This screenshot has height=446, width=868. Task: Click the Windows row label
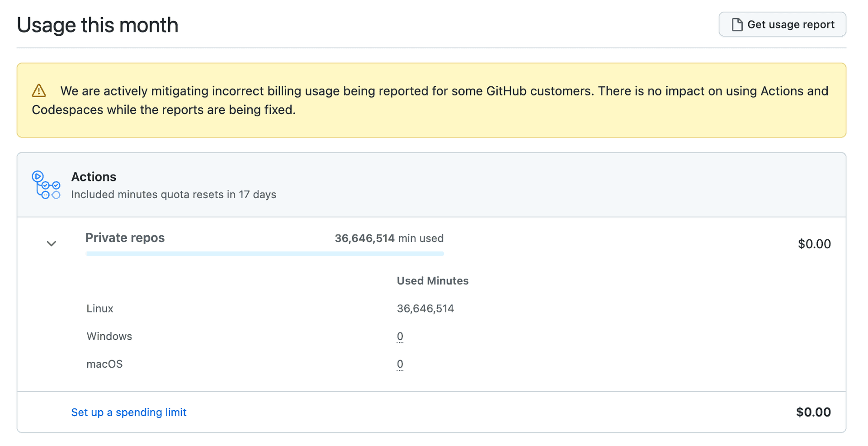[109, 336]
